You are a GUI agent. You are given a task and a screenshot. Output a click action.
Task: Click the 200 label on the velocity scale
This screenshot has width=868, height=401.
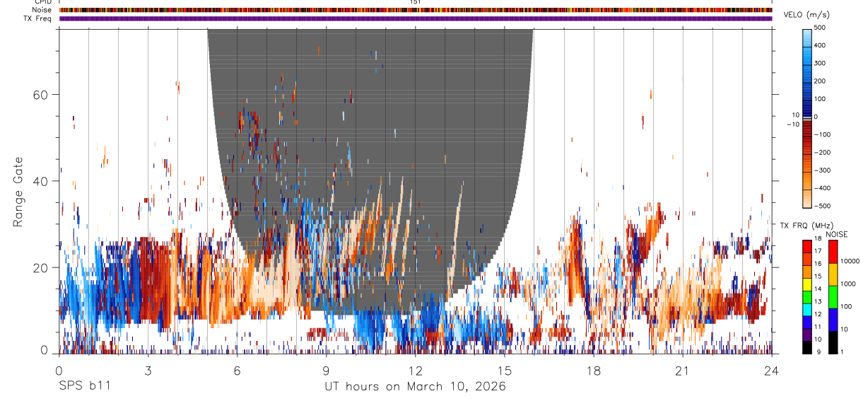click(x=821, y=81)
